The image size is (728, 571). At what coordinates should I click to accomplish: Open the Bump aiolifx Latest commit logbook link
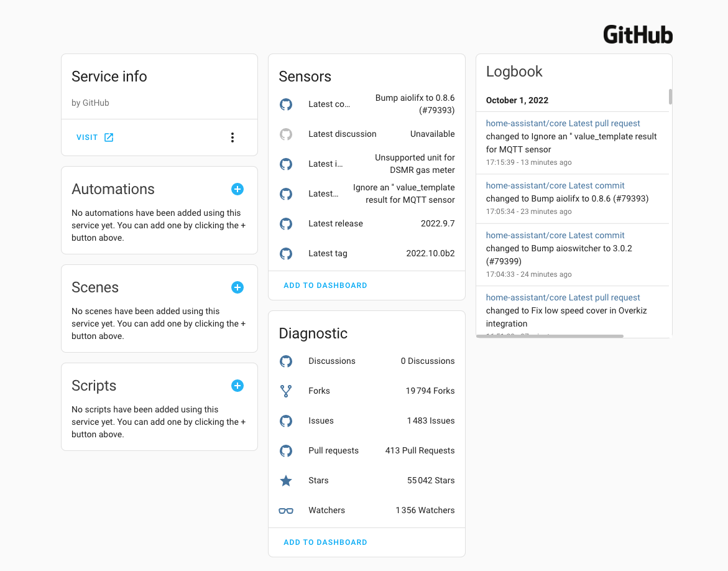click(555, 186)
